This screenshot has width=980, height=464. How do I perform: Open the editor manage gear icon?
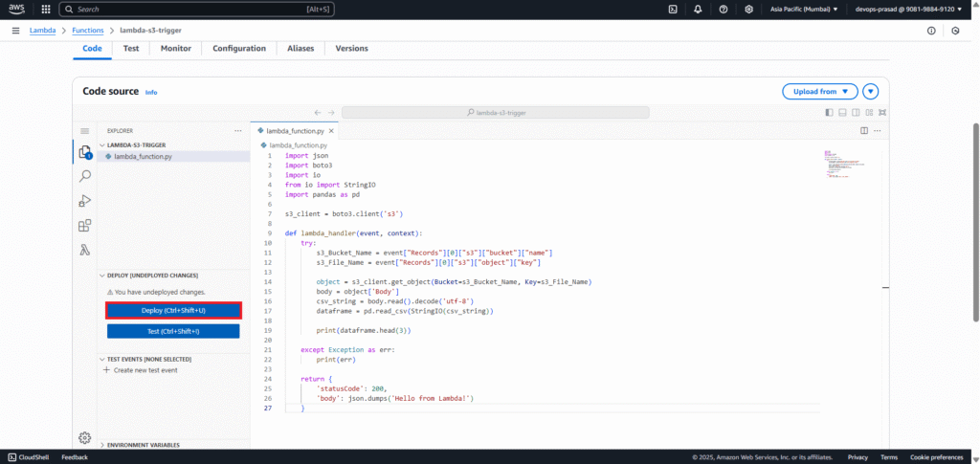(85, 438)
